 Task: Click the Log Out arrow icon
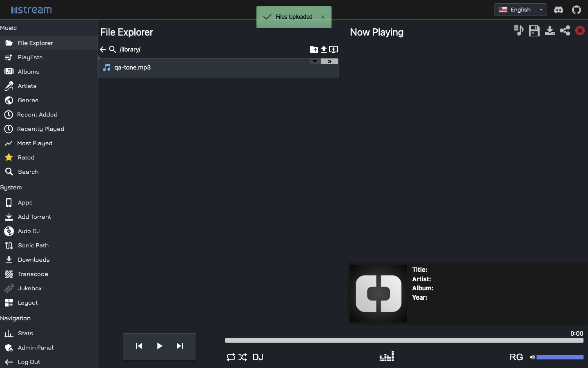9,362
